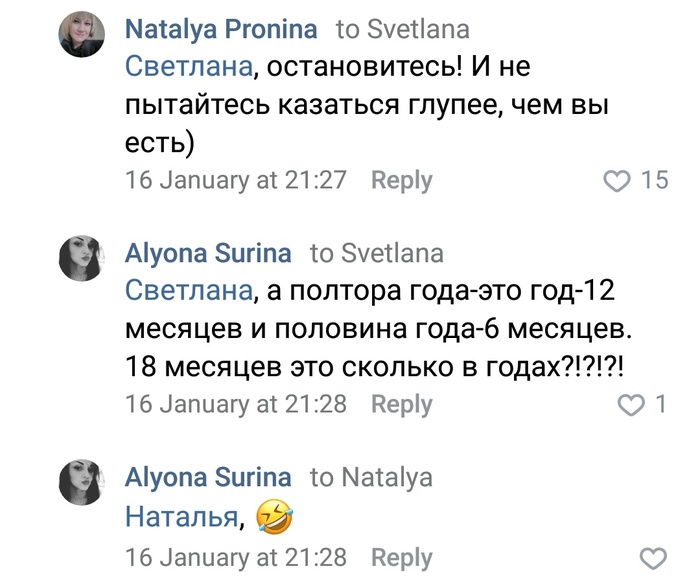Open Alyona Surina's name in third comment
700x586 pixels.
[208, 478]
